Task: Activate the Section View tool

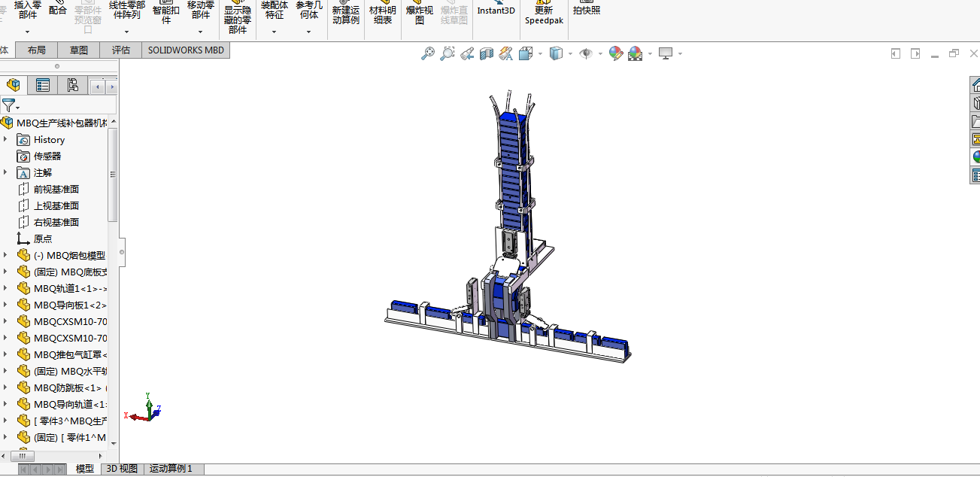Action: click(486, 53)
